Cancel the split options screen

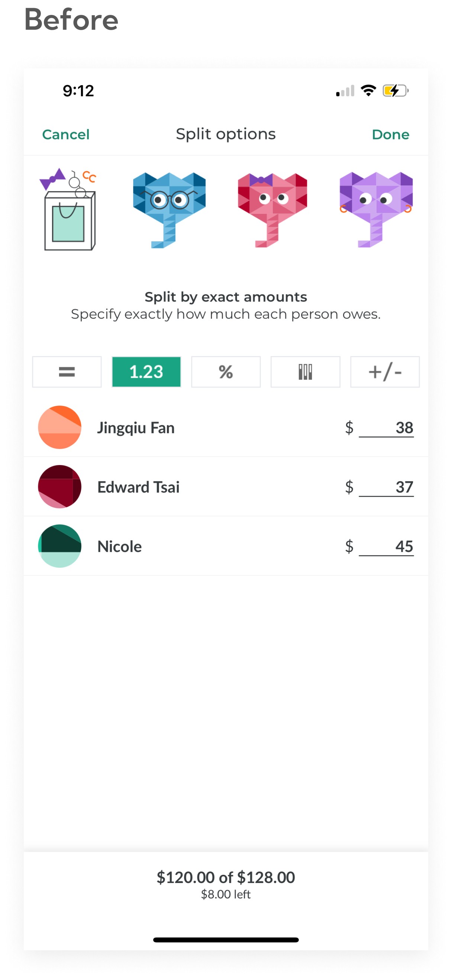pos(66,134)
